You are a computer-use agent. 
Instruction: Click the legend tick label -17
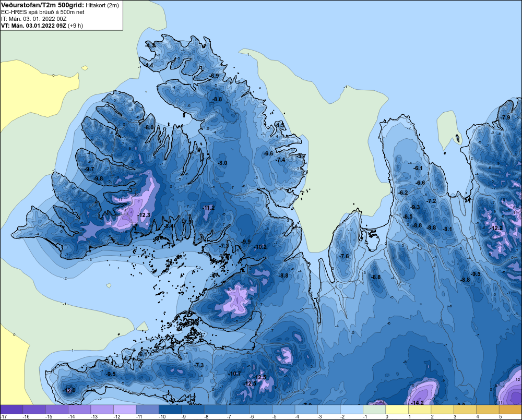coord(4,417)
